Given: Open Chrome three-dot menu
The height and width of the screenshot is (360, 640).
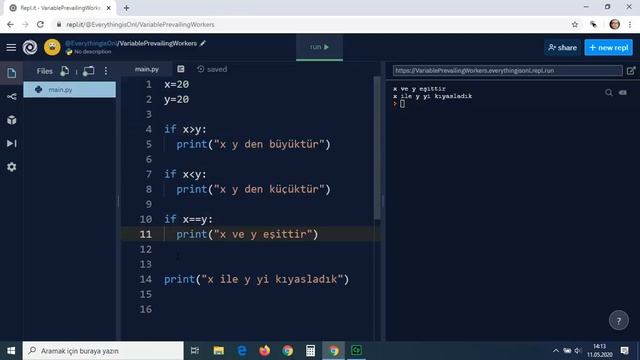Looking at the screenshot, I should coord(630,24).
